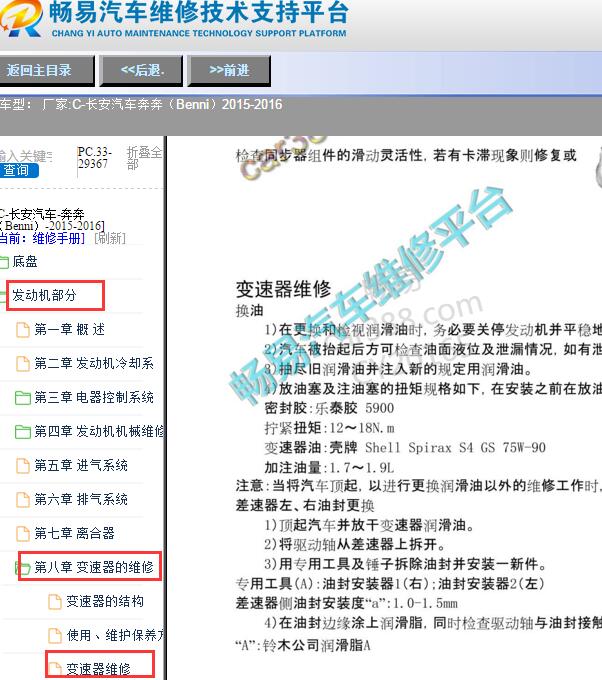
Task: Click the folder icon beside 第三章 电器控制系统
Action: [23, 397]
